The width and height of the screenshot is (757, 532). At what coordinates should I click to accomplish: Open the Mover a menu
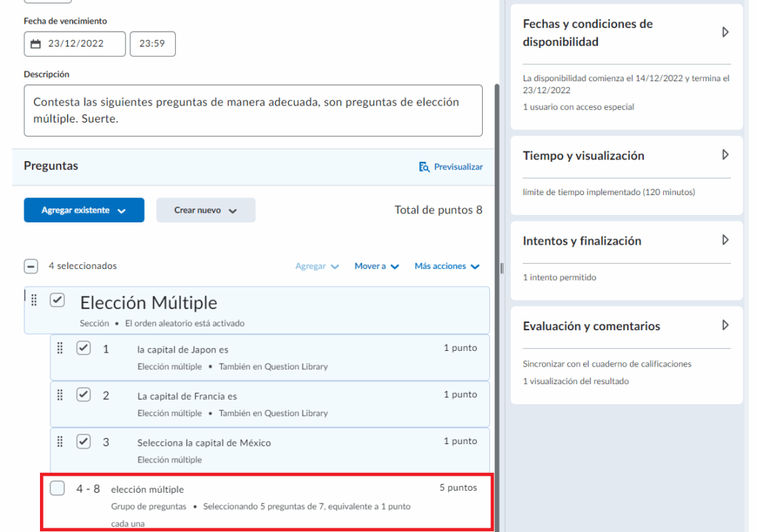click(376, 266)
